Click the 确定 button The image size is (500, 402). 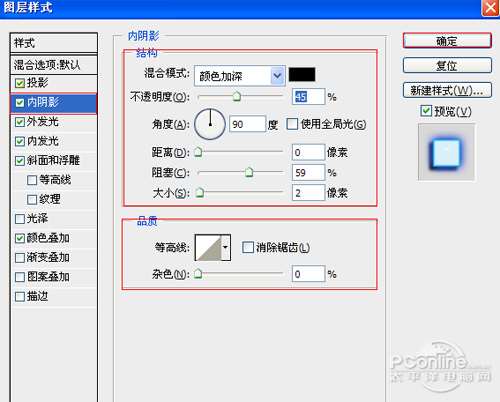[447, 41]
